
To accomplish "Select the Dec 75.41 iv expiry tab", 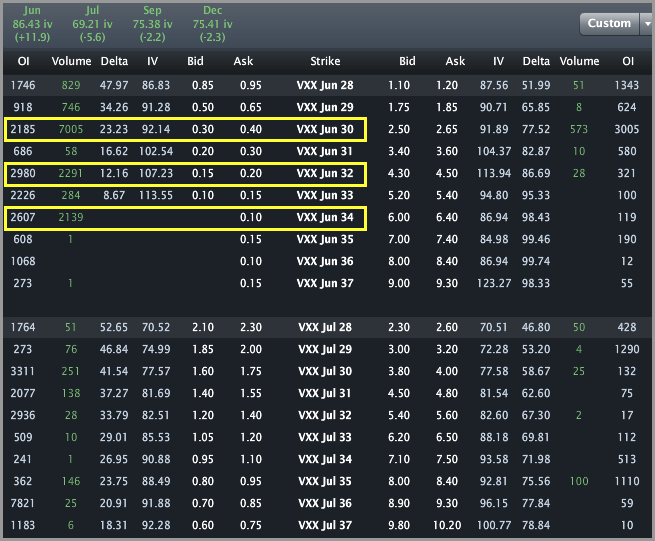I will coord(212,24).
